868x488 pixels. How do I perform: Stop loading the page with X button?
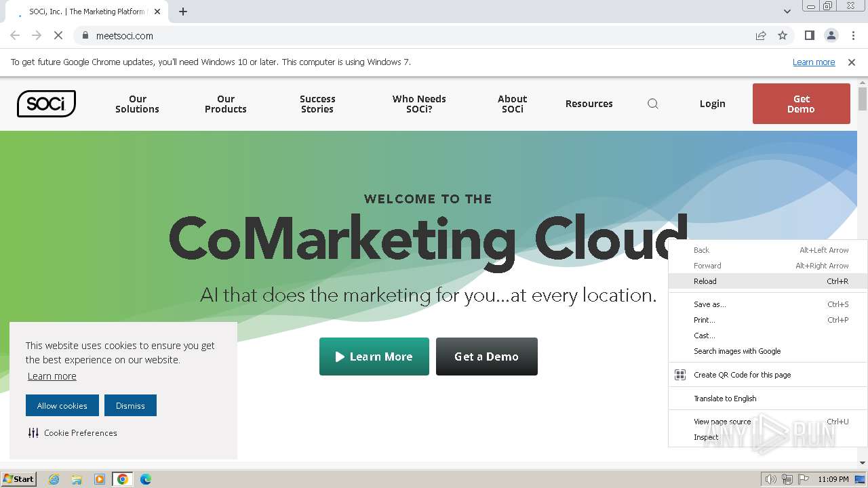58,36
